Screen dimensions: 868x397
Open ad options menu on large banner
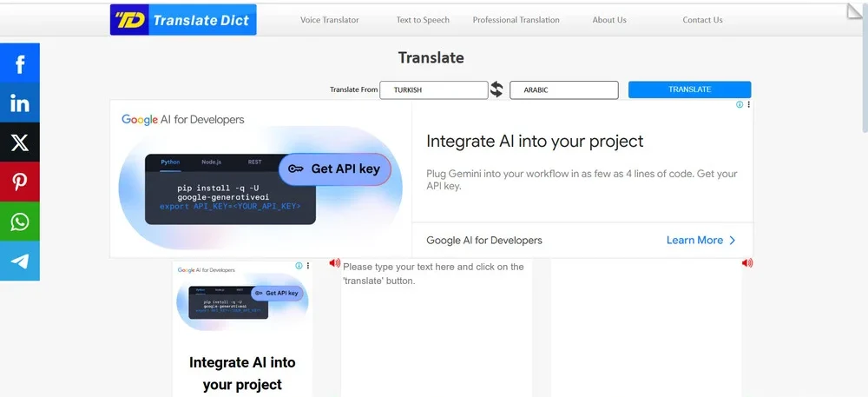click(748, 104)
